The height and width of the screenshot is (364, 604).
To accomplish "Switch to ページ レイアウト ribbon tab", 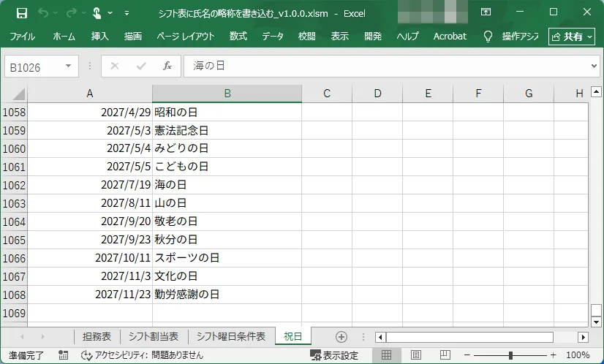I will click(185, 37).
